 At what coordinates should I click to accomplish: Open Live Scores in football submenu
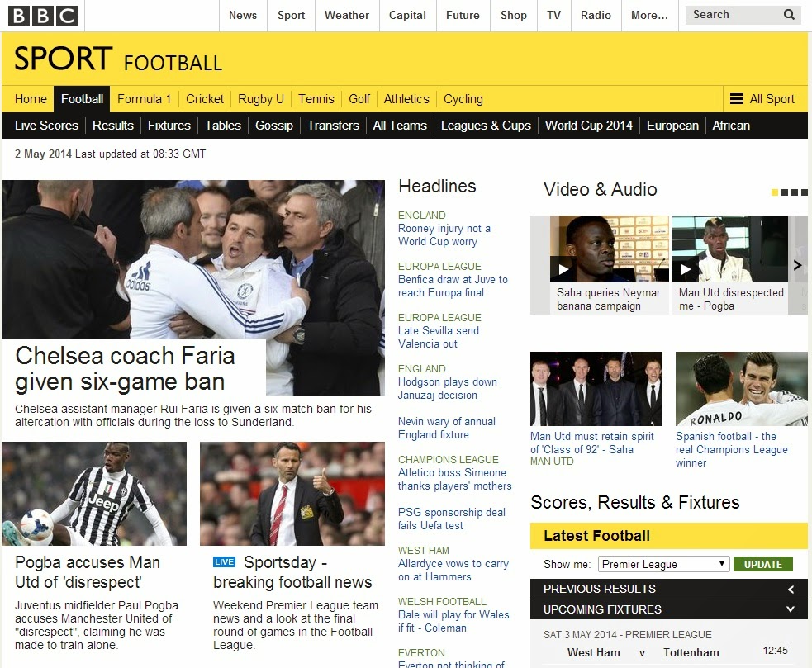[46, 126]
